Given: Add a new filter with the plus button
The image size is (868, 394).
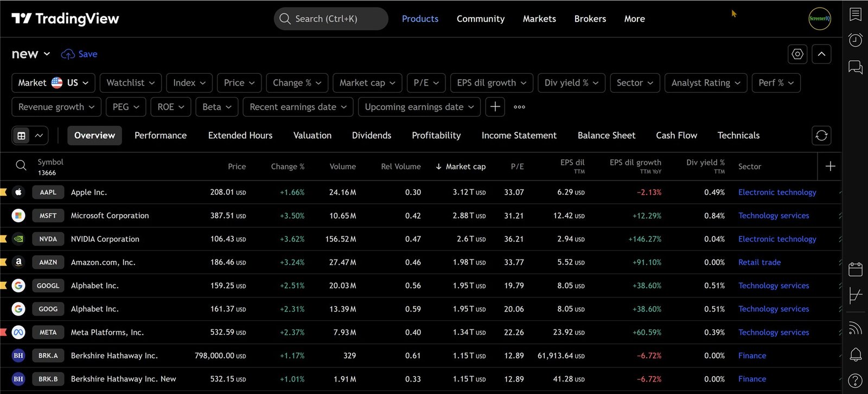Looking at the screenshot, I should point(495,107).
